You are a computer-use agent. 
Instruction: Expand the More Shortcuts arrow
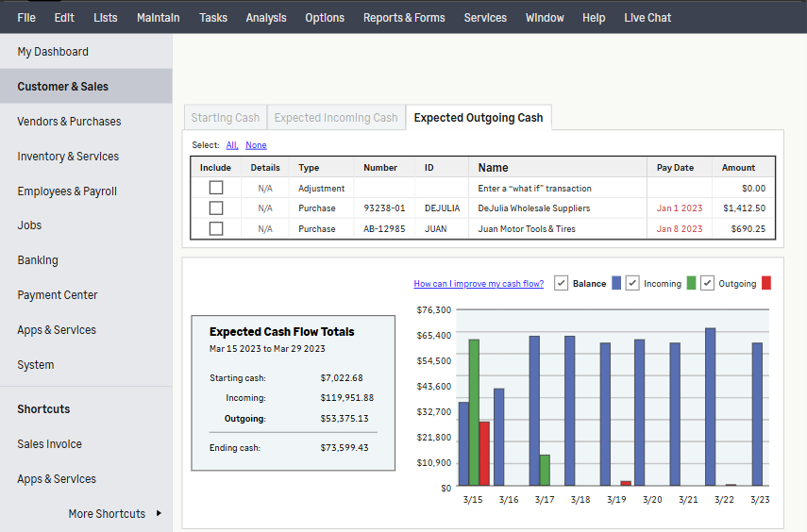[x=159, y=513]
